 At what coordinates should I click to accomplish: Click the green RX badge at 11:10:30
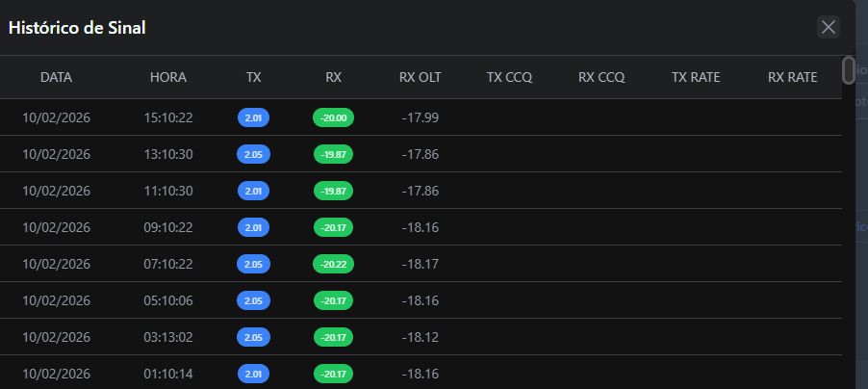333,191
